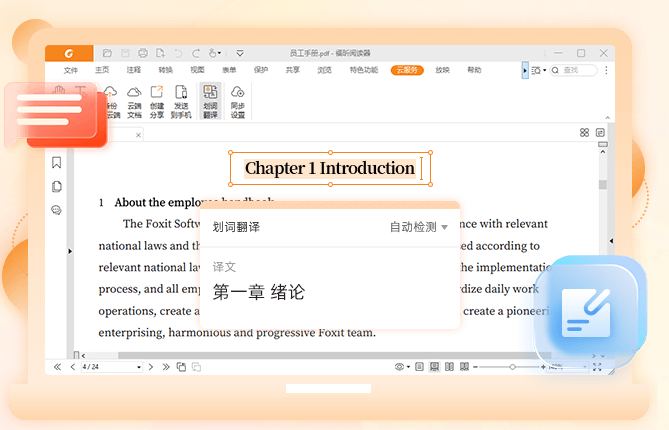This screenshot has width=669, height=430.
Task: Collapse the ribbon with the small chevron
Action: tap(608, 118)
